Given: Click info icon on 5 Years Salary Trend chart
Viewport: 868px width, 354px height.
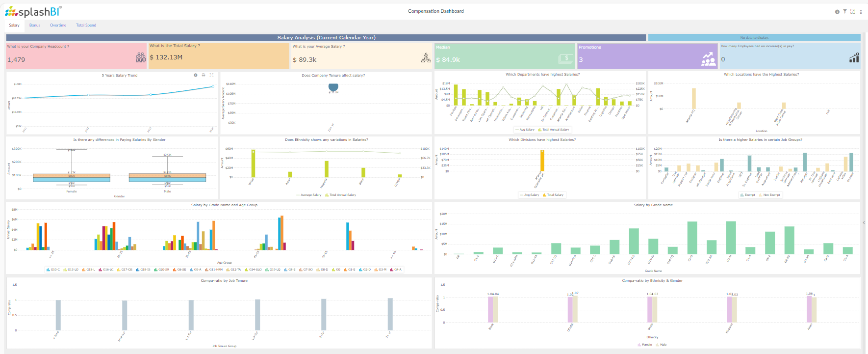Looking at the screenshot, I should [196, 75].
